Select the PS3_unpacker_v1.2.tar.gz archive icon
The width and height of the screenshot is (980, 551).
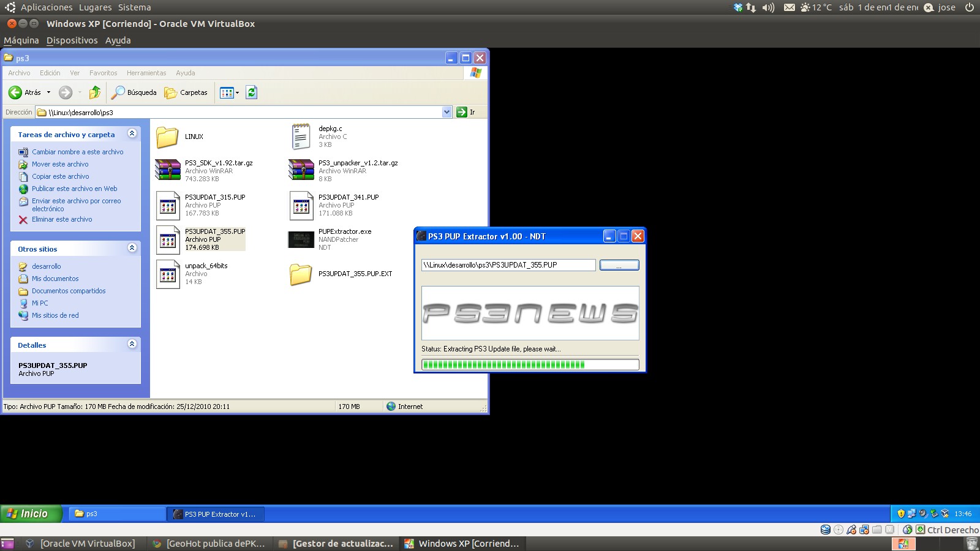click(301, 170)
